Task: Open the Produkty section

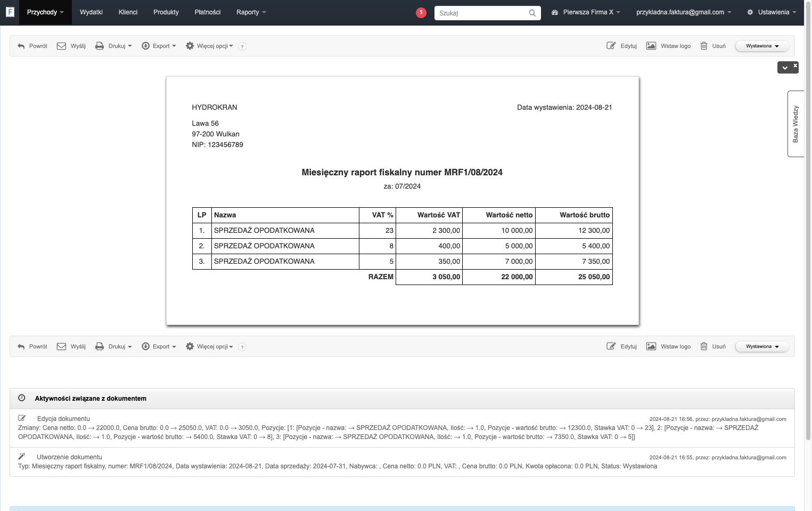Action: pos(166,12)
